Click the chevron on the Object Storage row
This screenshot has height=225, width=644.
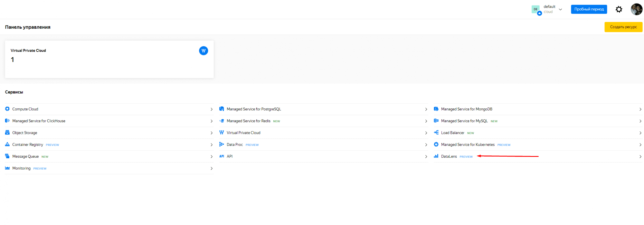[x=212, y=133]
